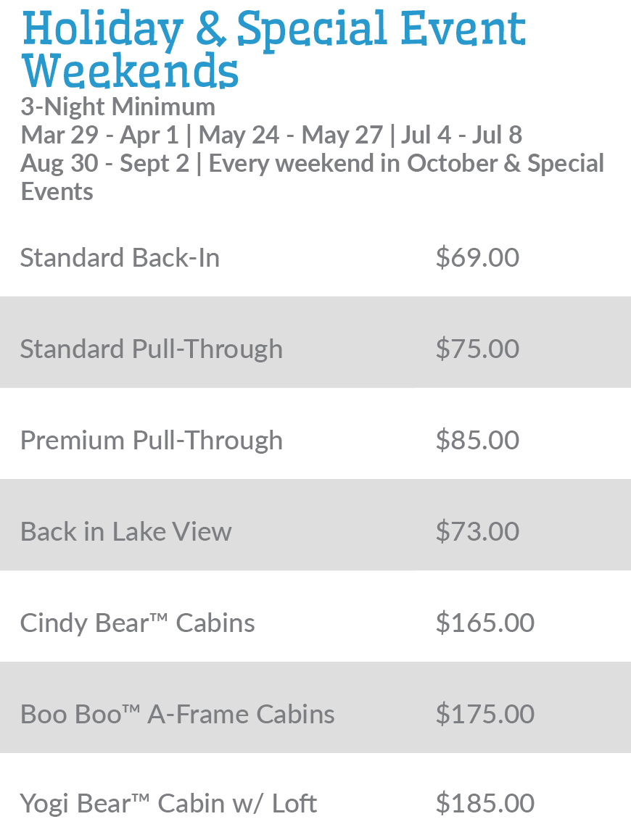Click the Cindy Bear Cabins row label
Image resolution: width=631 pixels, height=840 pixels.
(x=137, y=623)
